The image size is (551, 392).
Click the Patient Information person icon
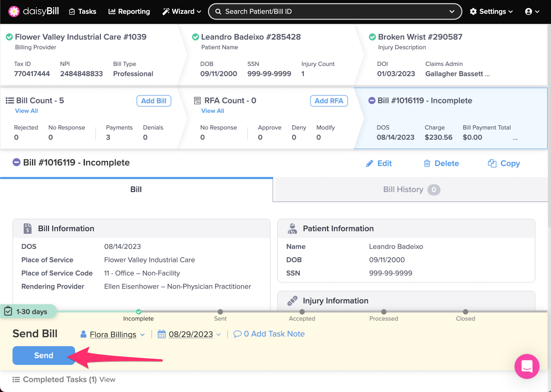point(292,228)
